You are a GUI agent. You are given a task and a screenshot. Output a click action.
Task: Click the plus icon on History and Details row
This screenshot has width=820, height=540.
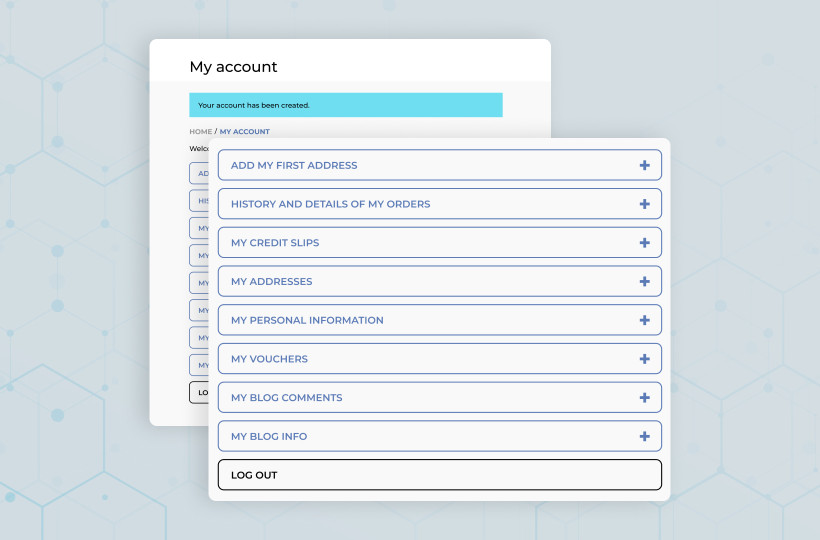pos(644,204)
